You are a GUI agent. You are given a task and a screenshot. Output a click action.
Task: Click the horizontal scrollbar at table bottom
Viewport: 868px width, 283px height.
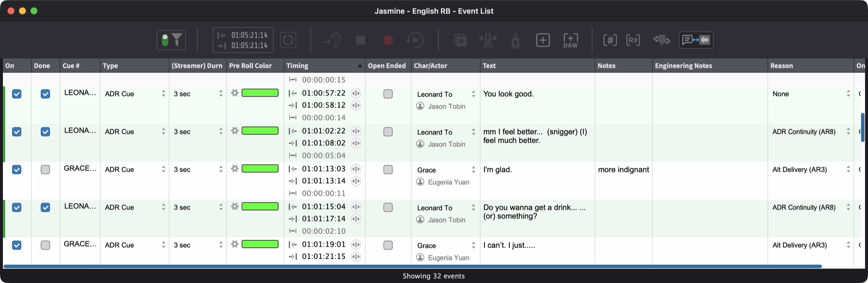click(x=413, y=266)
